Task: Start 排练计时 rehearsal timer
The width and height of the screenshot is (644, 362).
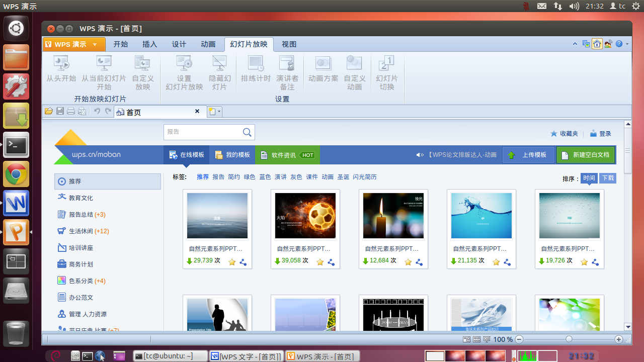Action: [x=256, y=63]
